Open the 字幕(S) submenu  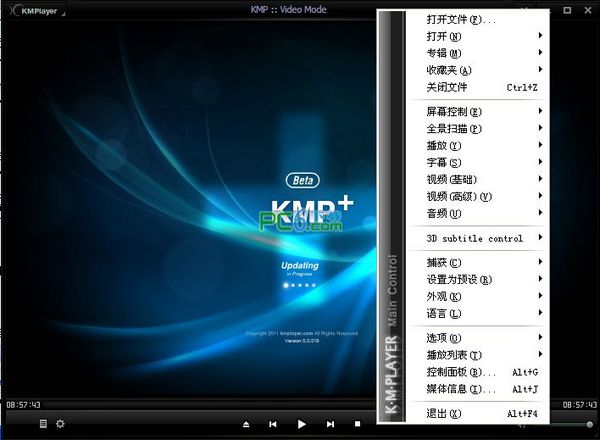click(x=478, y=163)
